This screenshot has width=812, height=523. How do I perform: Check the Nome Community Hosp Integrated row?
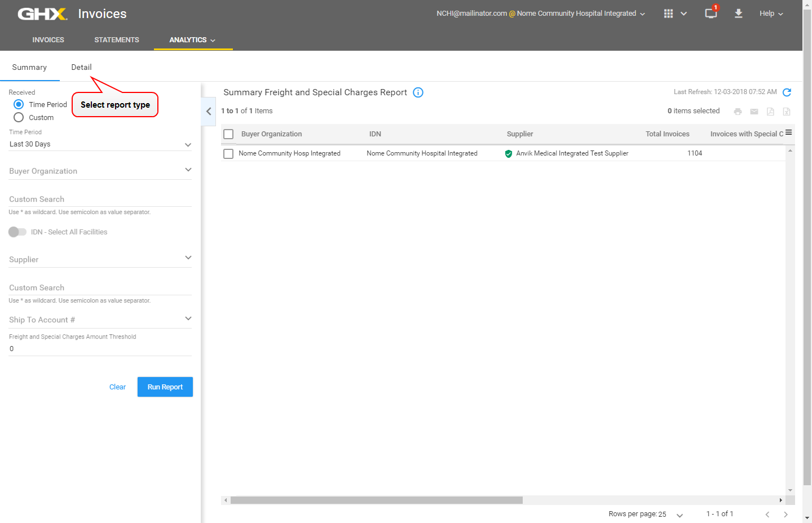click(228, 154)
